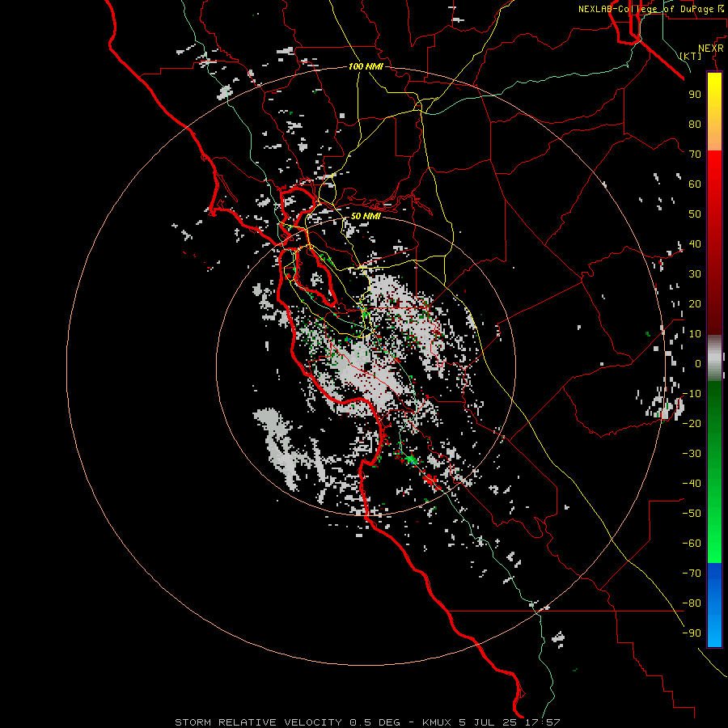The image size is (728, 728).
Task: Click the positive 80 label on the velocity scale
Action: tap(695, 124)
